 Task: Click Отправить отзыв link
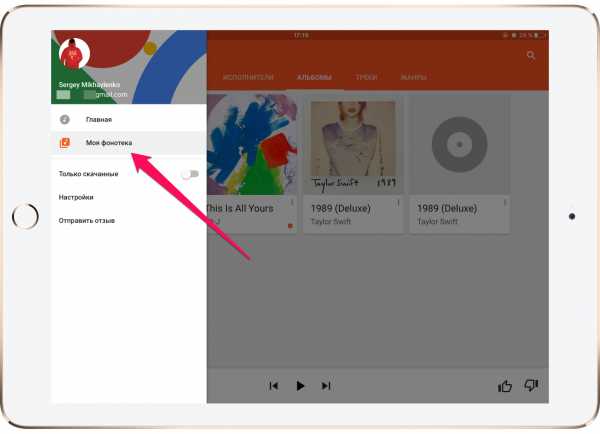(86, 220)
